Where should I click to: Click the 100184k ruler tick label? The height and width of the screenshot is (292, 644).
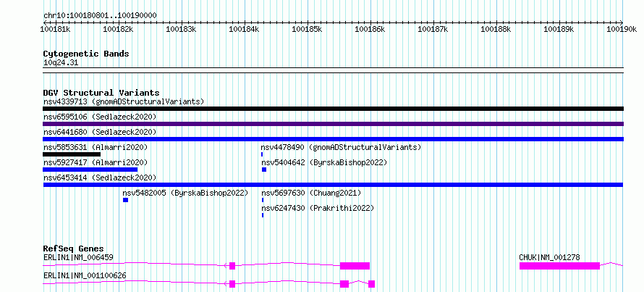[x=245, y=29]
